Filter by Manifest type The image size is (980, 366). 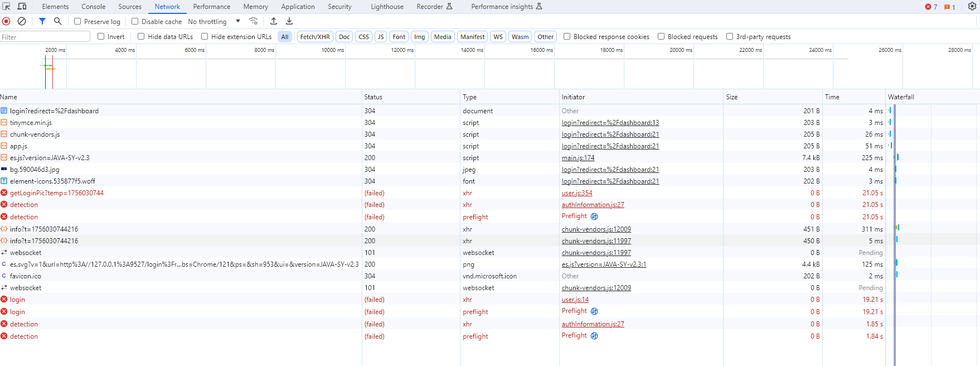(472, 37)
